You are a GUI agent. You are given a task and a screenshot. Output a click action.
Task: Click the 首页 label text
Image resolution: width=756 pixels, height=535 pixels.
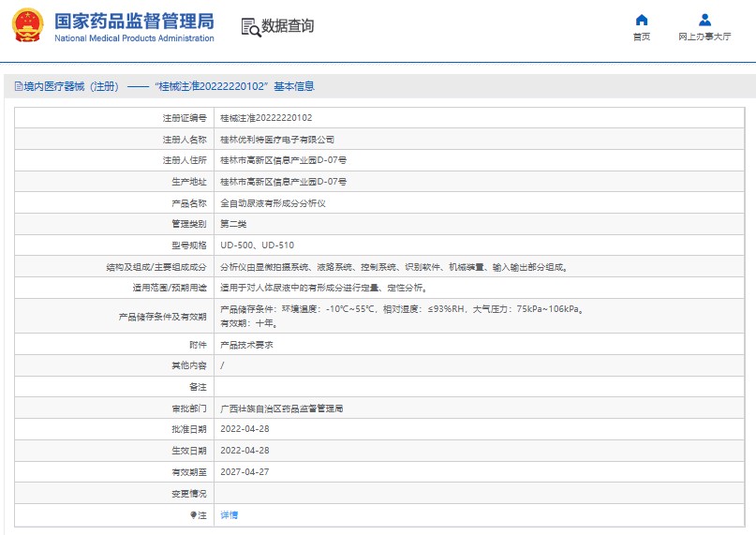point(642,37)
